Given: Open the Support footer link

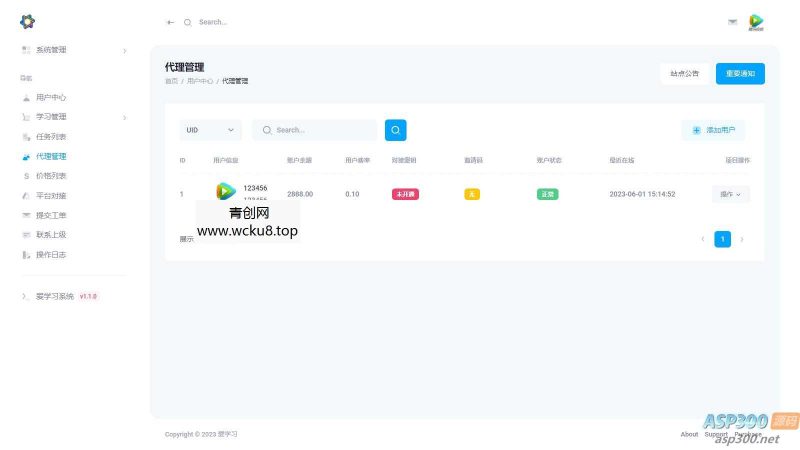Looking at the screenshot, I should (x=716, y=434).
